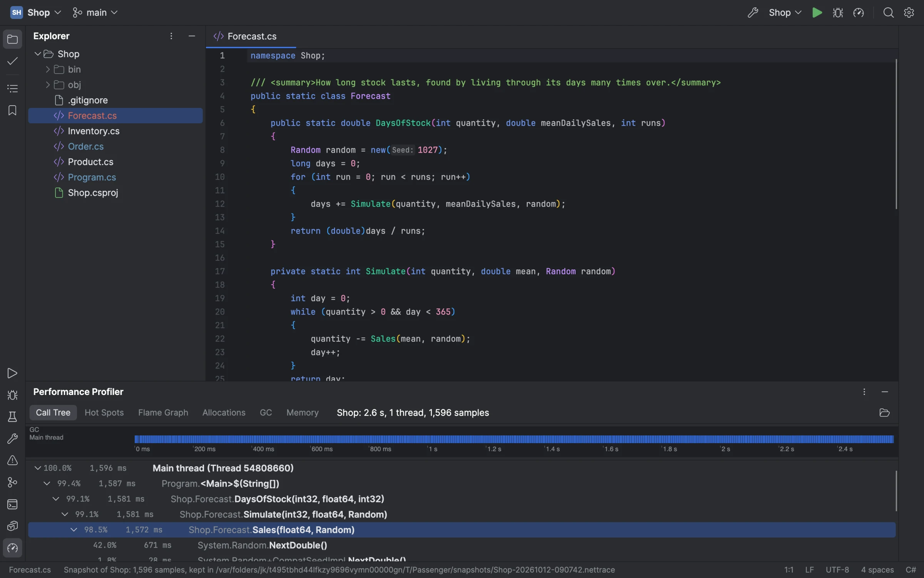Open Shop.csproj in the Explorer
The height and width of the screenshot is (578, 924).
click(115, 193)
